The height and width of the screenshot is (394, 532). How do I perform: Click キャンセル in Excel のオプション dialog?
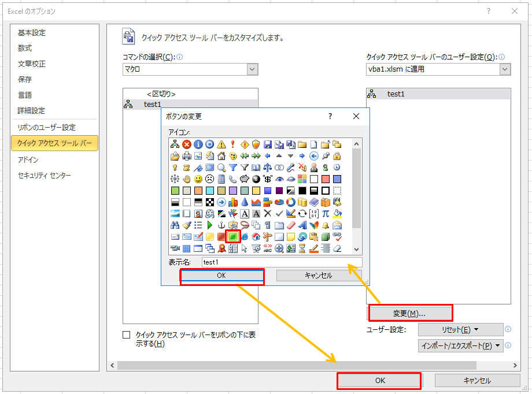[478, 381]
